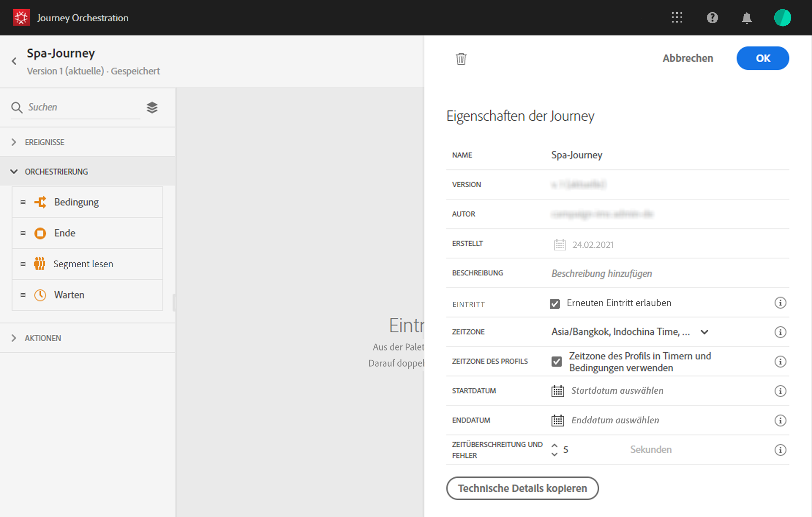Screen dimensions: 812x517
Task: Click the trash delete icon
Action: click(461, 59)
